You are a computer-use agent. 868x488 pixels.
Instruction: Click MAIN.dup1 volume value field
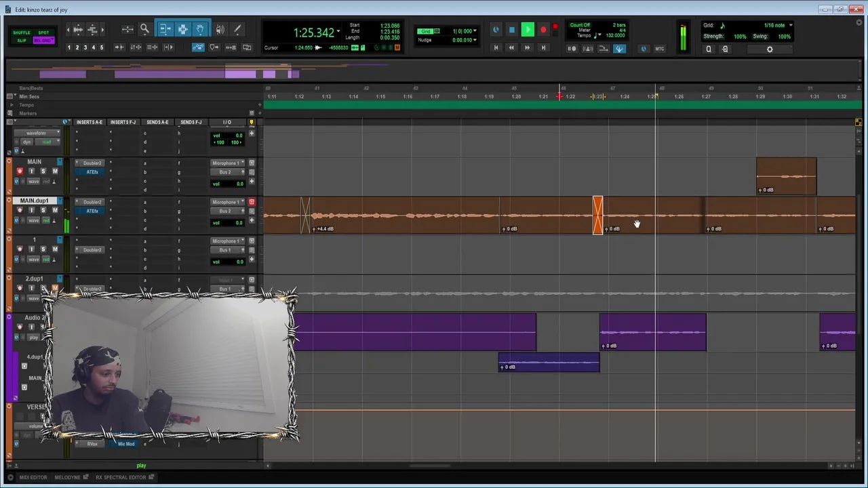pyautogui.click(x=227, y=223)
